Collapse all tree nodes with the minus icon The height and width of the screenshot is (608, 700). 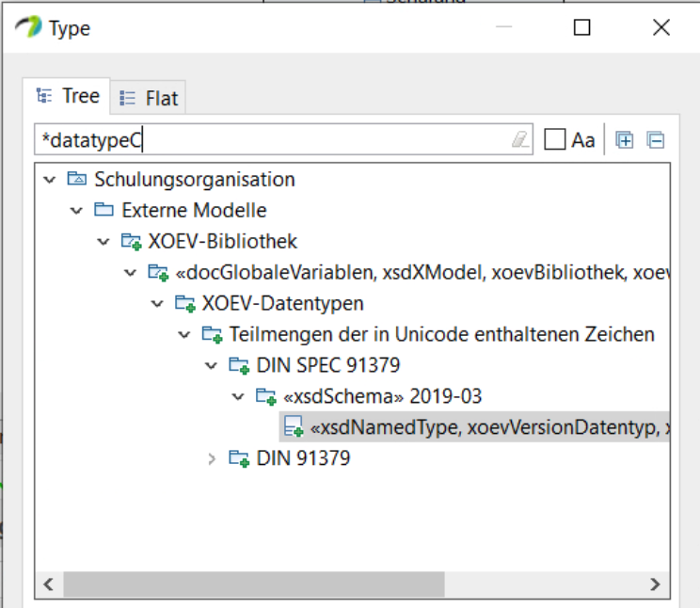[656, 140]
